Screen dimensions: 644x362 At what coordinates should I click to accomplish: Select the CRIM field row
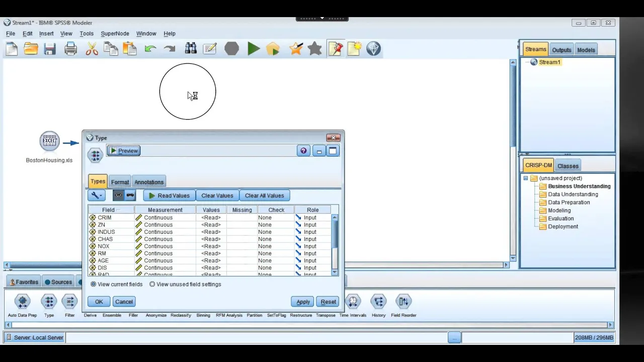coord(210,218)
